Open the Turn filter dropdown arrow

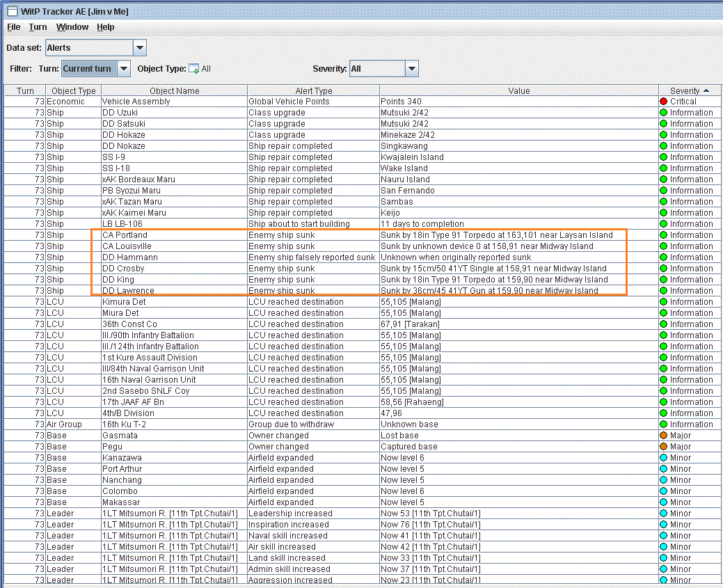point(124,69)
